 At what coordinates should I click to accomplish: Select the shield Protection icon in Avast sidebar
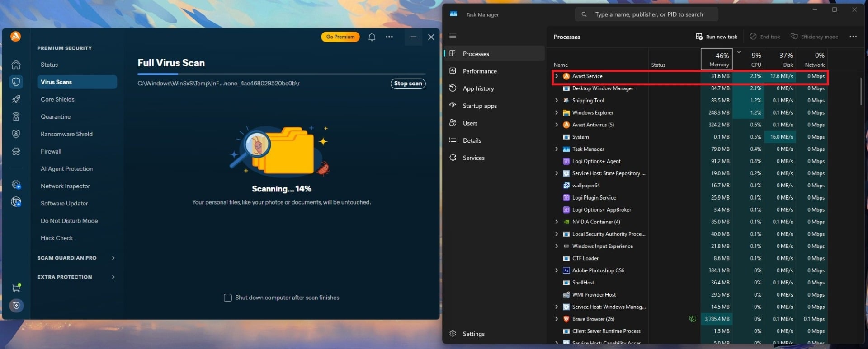click(16, 82)
